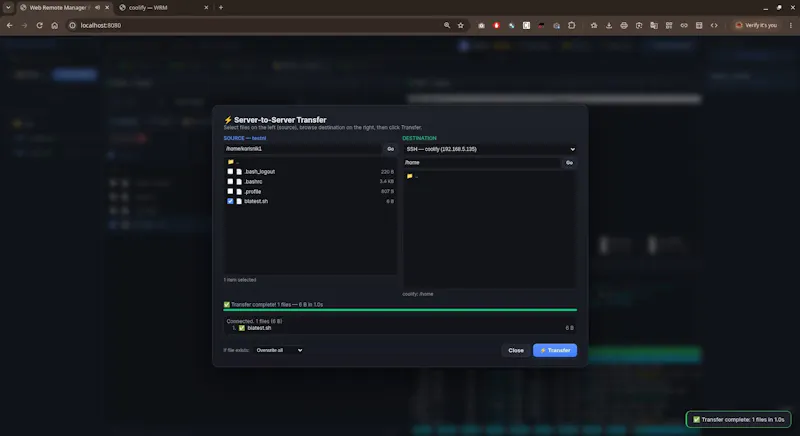800x436 pixels.
Task: Reload the current page
Action: [39, 25]
